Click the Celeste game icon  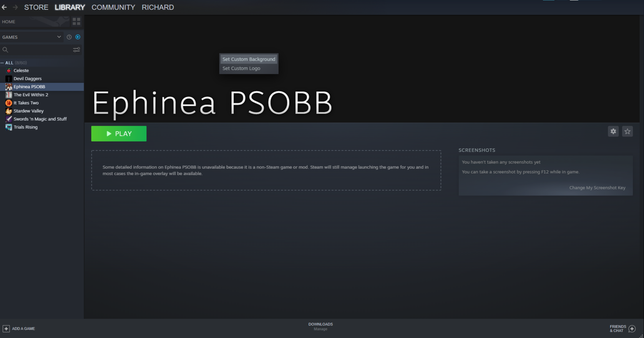click(8, 71)
